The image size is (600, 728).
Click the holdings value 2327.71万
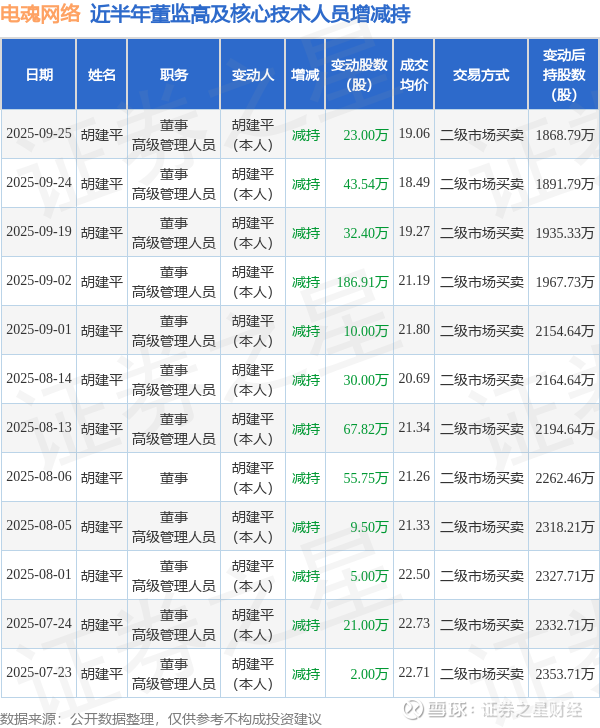564,576
